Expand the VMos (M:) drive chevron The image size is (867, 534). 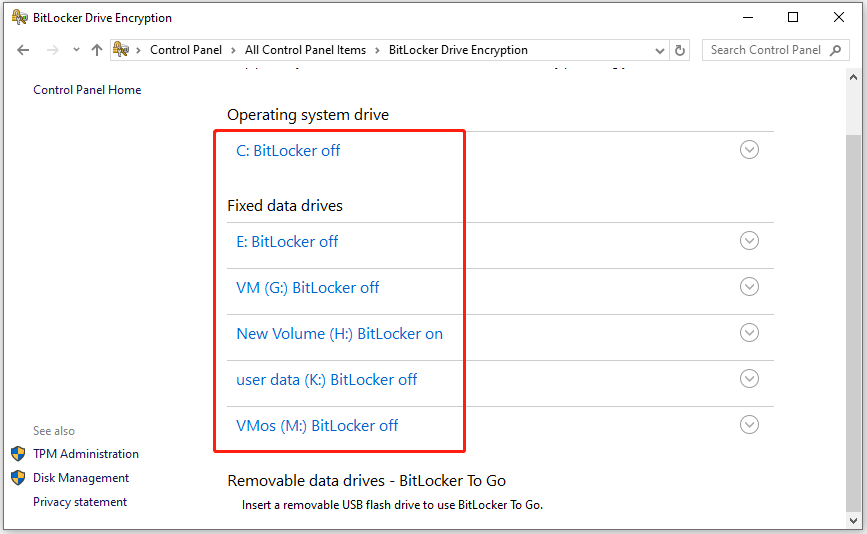click(749, 425)
